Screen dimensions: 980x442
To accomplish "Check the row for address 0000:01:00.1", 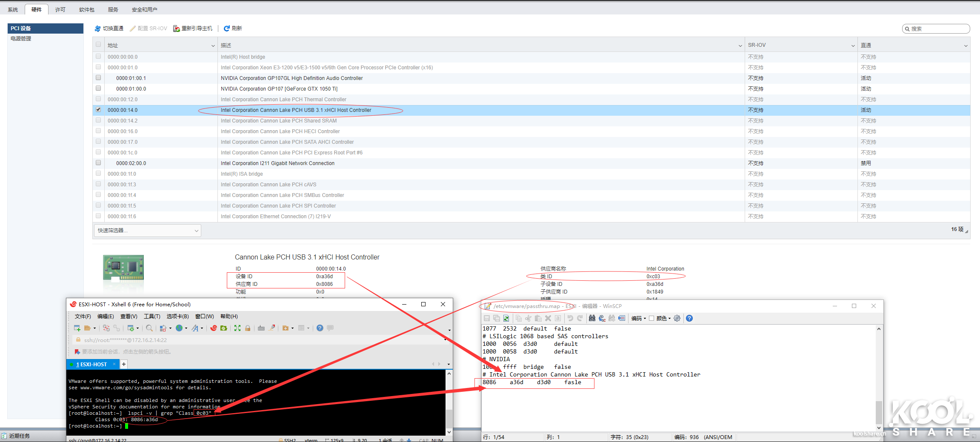I will coord(98,77).
